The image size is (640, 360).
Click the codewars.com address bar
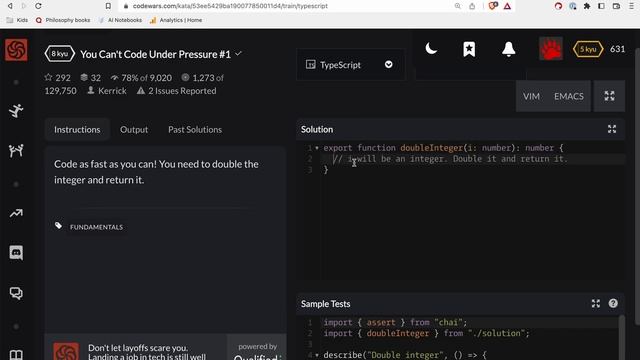coord(284,6)
